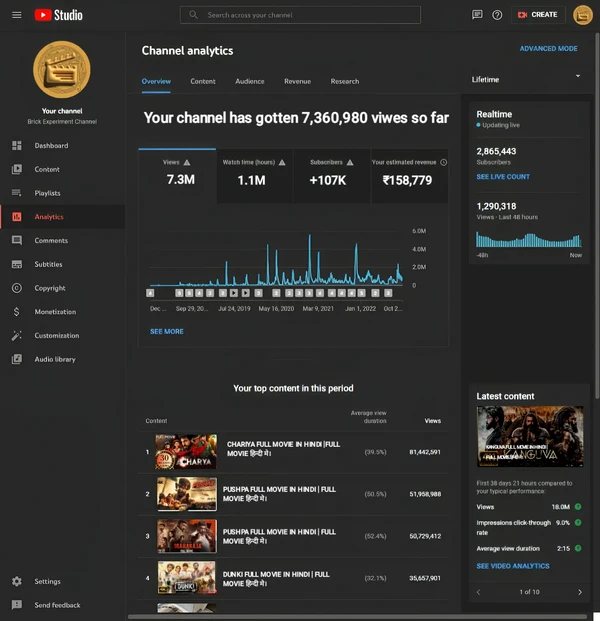This screenshot has width=600, height=621.
Task: Open the DUNKI FULL MOVIE IN HINDI title
Action: (x=276, y=579)
